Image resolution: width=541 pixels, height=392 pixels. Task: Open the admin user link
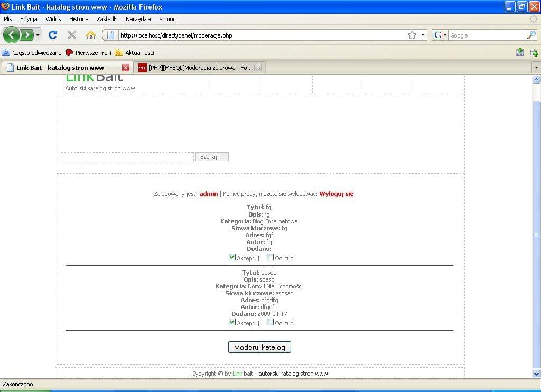tap(209, 194)
